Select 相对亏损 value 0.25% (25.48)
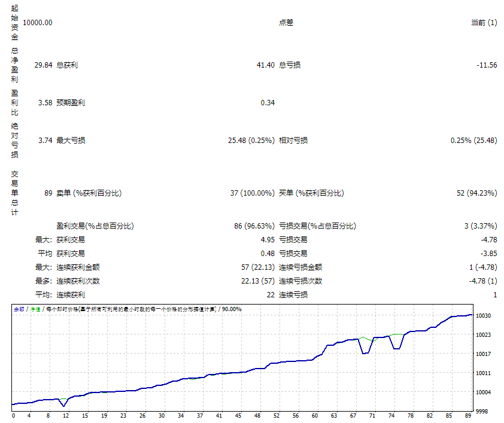This screenshot has width=504, height=423. point(474,141)
